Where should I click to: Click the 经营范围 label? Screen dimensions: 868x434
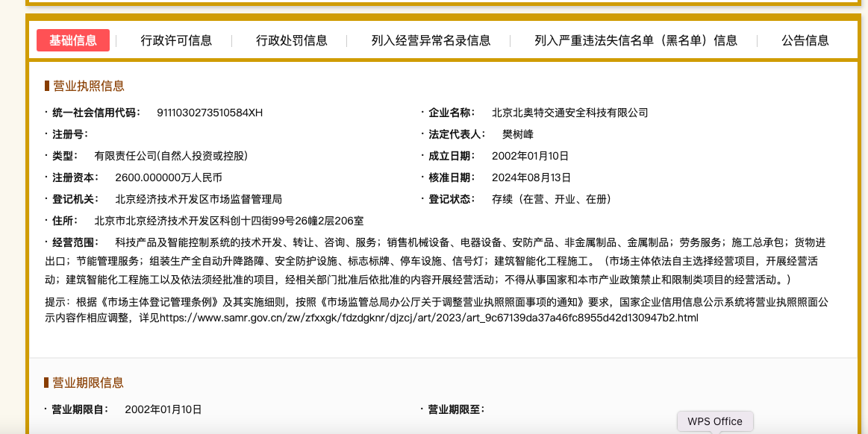pos(75,242)
